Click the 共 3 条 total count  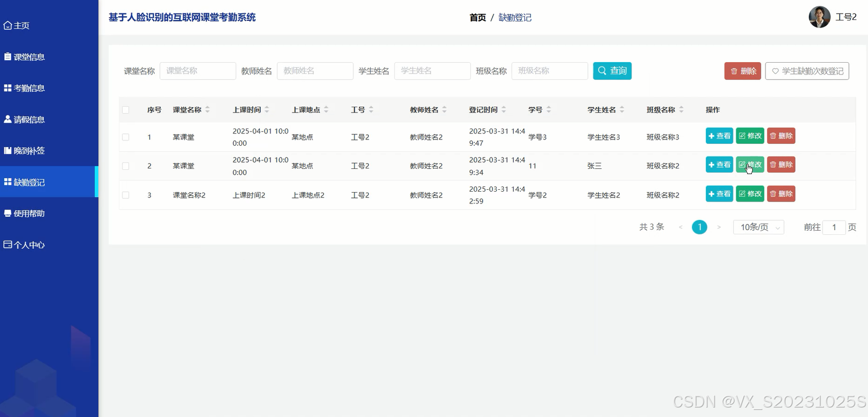coord(651,227)
